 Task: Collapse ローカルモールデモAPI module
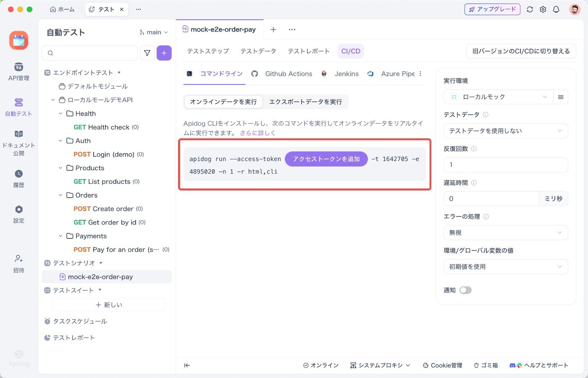tap(53, 100)
